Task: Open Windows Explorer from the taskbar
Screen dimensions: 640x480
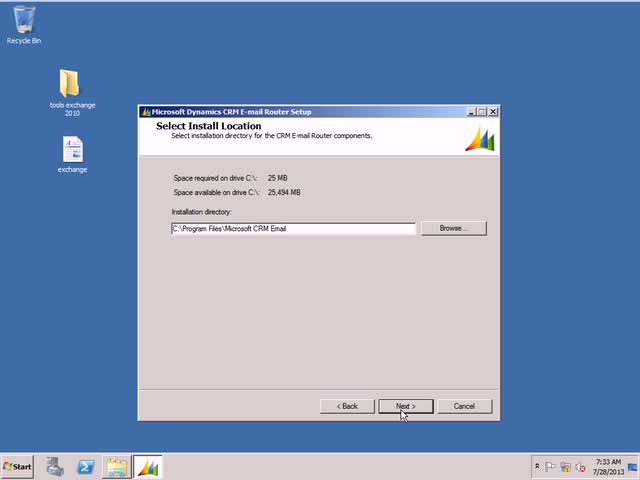Action: 117,467
